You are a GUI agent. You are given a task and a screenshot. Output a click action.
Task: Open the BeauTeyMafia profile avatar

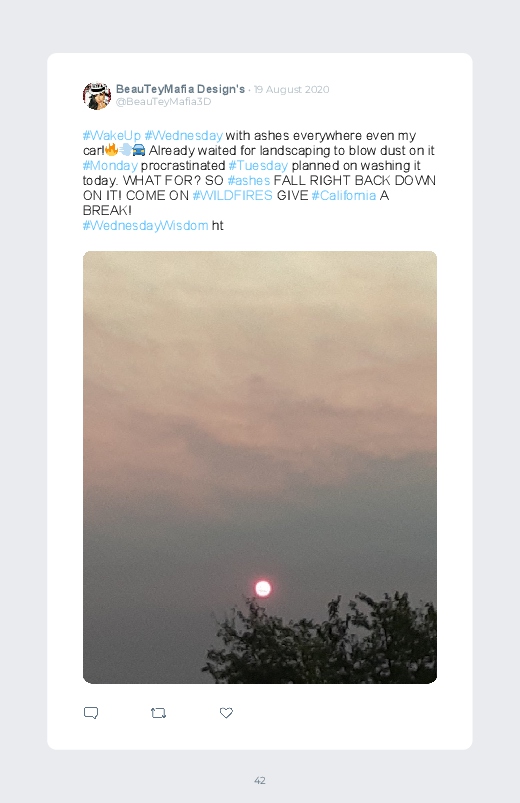pyautogui.click(x=97, y=95)
